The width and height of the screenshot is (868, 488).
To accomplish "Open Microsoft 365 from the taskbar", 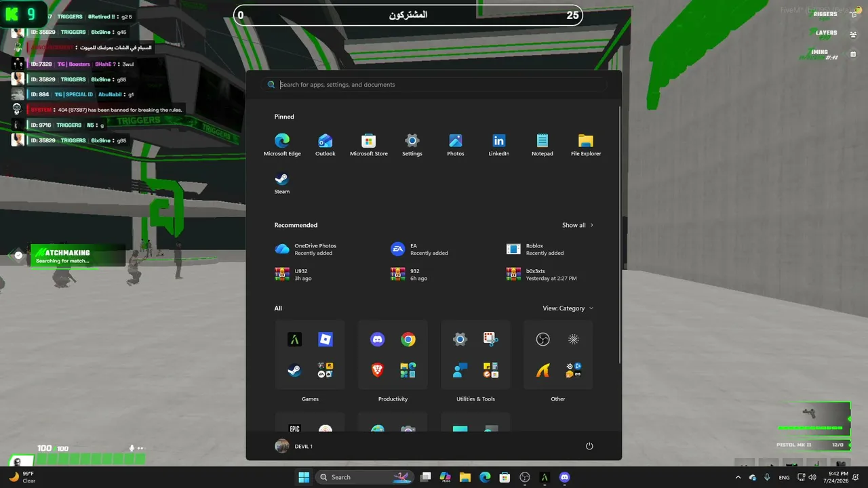I will pos(446,477).
